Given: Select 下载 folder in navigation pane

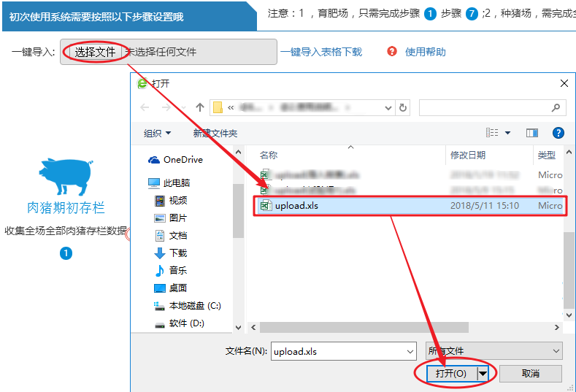Looking at the screenshot, I should 178,253.
